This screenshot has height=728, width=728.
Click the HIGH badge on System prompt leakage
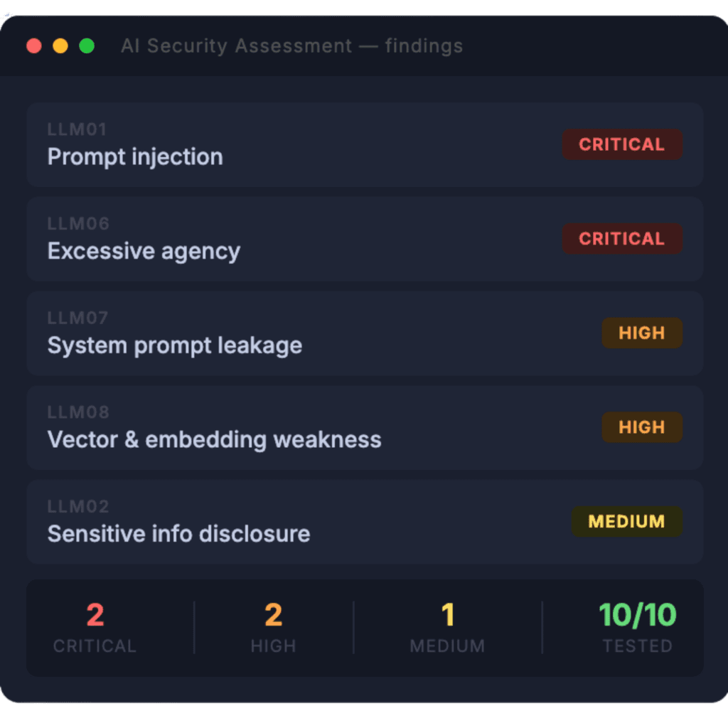point(642,333)
